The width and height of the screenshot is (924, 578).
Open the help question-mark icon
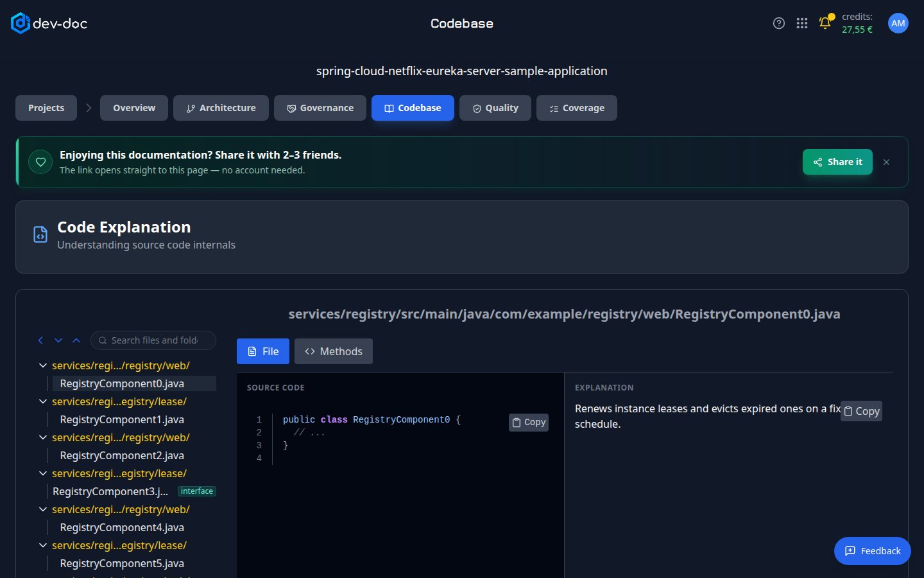[x=779, y=23]
